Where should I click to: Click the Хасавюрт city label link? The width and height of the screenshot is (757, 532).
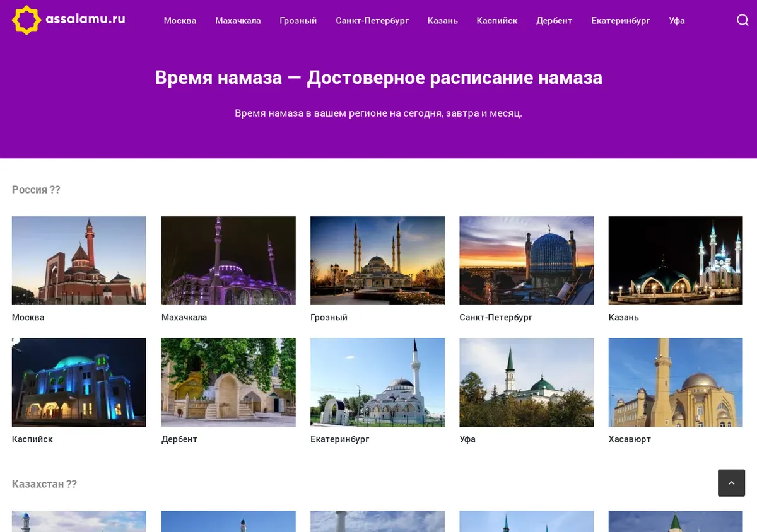pyautogui.click(x=630, y=439)
